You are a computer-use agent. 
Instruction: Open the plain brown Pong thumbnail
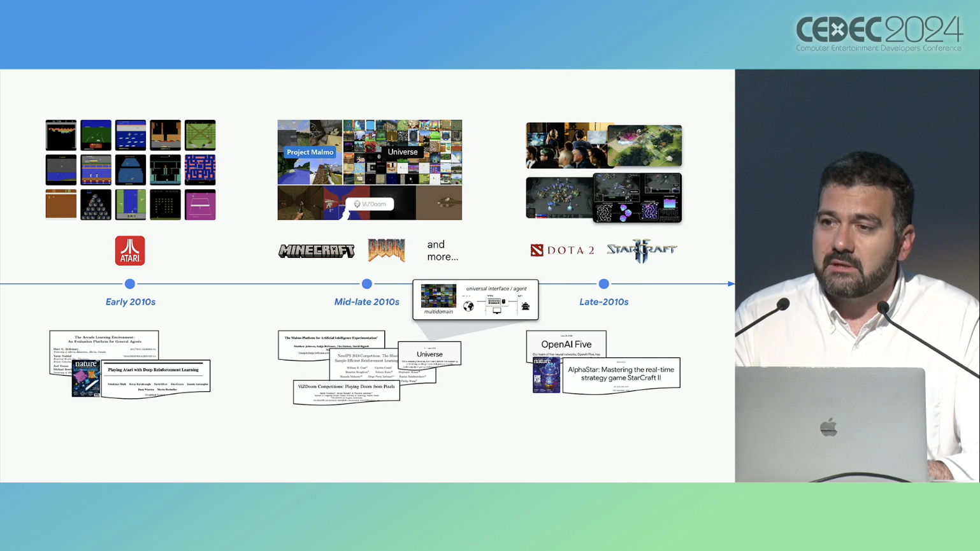(x=61, y=204)
